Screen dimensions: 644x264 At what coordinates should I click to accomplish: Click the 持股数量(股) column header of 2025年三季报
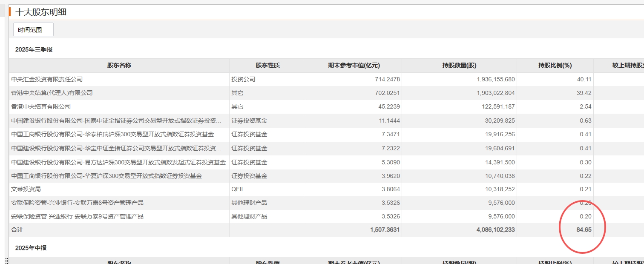pos(459,66)
